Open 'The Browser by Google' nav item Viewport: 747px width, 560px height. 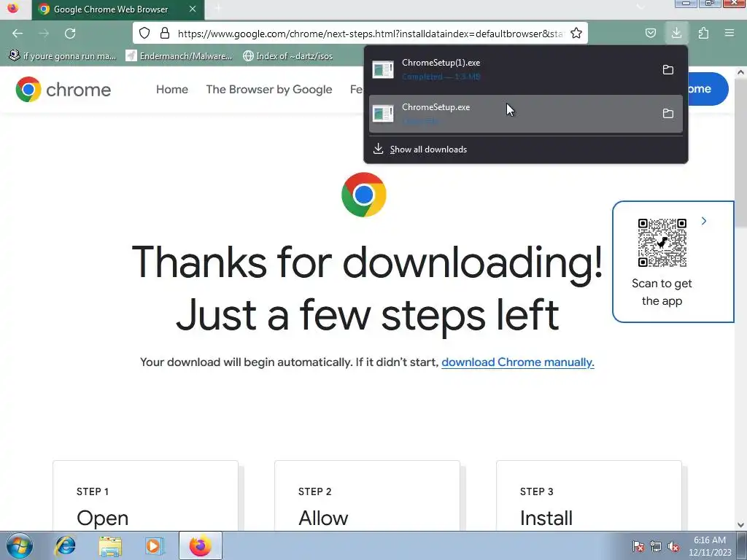pos(269,90)
